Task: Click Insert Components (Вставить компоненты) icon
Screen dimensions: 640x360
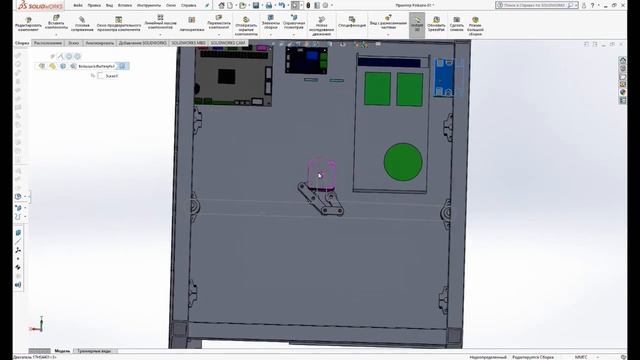Action: coord(56,18)
